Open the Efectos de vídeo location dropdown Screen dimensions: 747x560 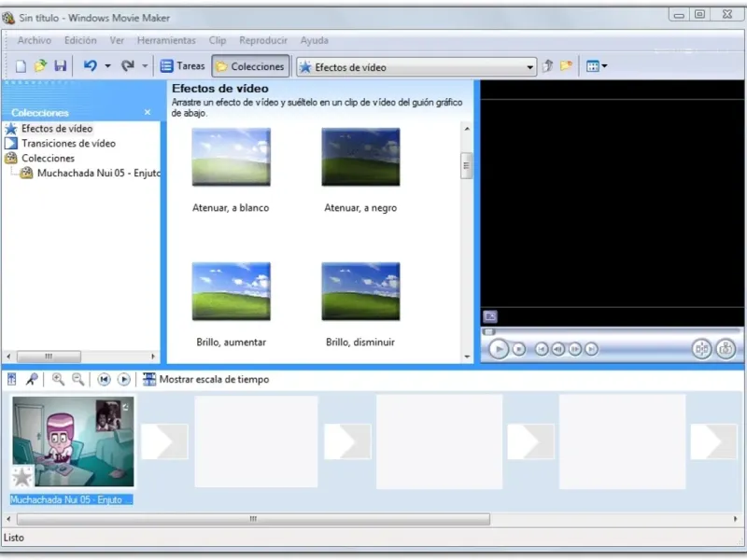pyautogui.click(x=530, y=67)
